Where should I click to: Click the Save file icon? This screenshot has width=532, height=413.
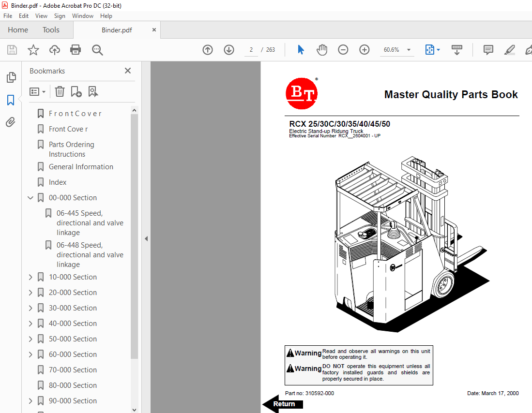point(12,50)
